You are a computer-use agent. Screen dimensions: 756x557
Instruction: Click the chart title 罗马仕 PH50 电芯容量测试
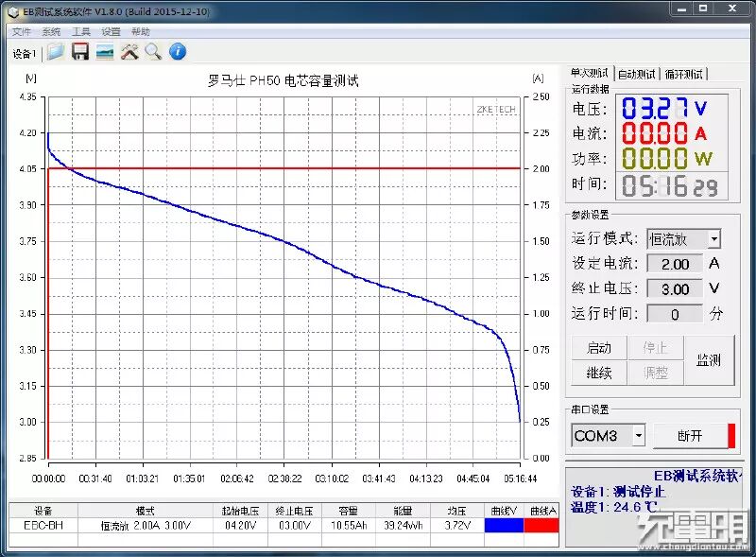(x=283, y=80)
